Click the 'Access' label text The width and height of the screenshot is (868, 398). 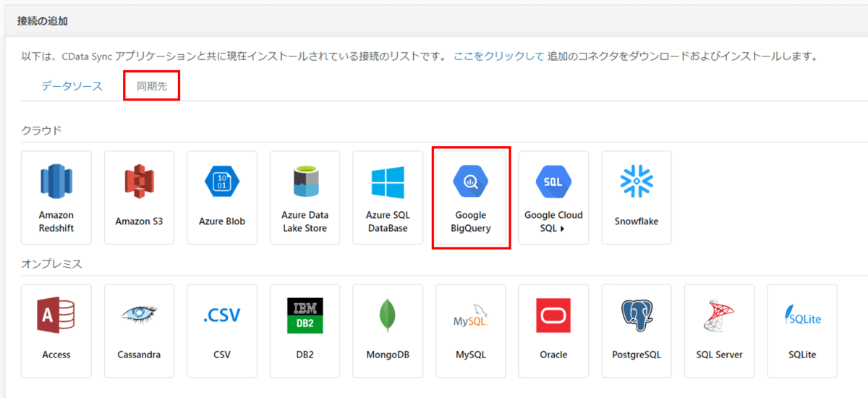56,355
